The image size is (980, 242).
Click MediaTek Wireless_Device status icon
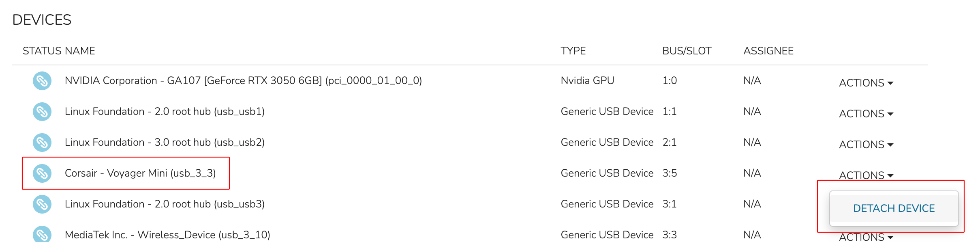point(42,234)
